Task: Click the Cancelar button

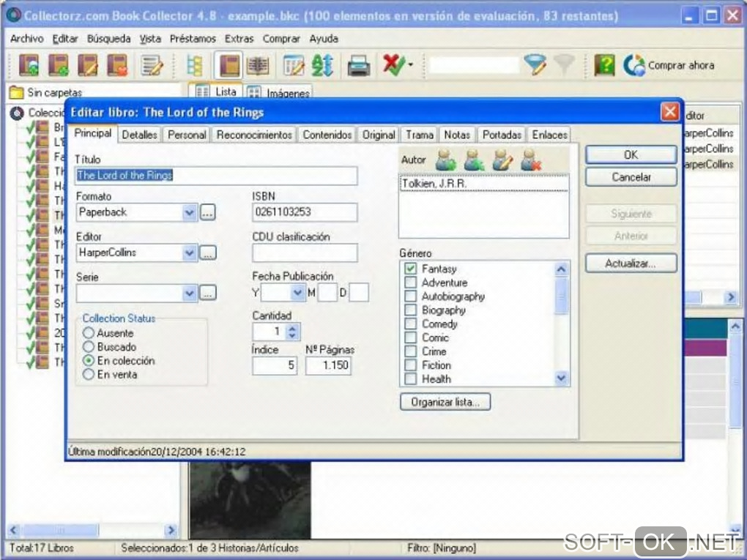Action: coord(631,177)
